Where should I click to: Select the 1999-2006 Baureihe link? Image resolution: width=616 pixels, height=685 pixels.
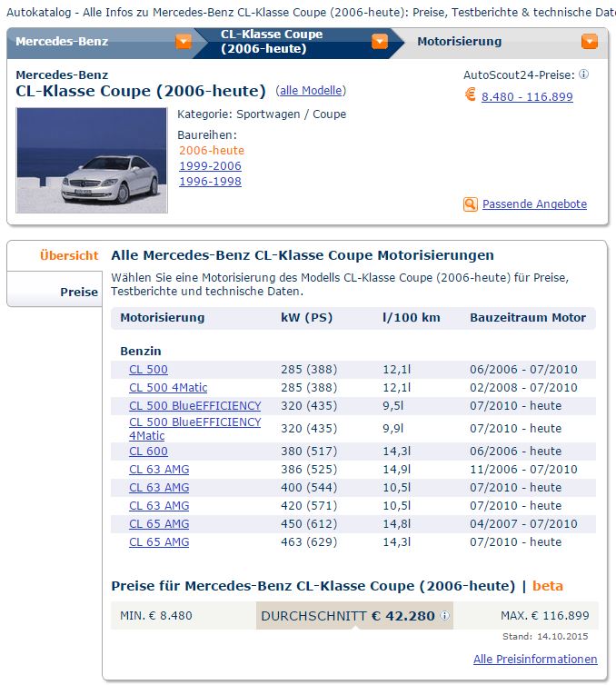point(210,166)
